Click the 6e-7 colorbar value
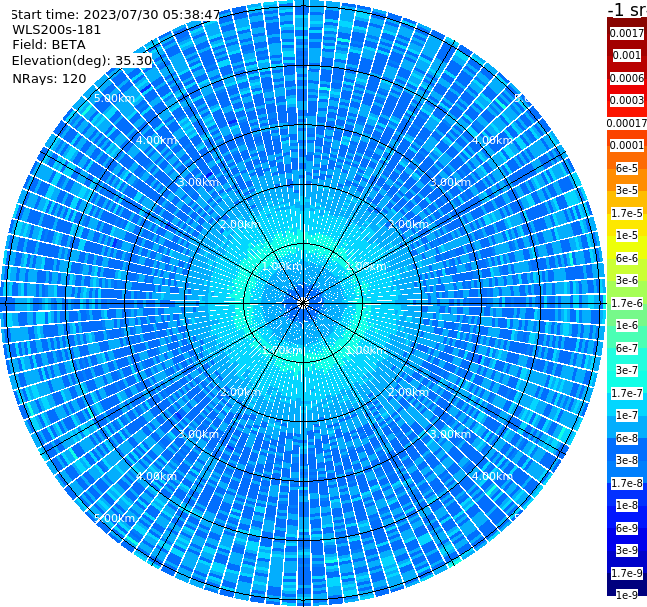This screenshot has width=647, height=607. pyautogui.click(x=627, y=348)
